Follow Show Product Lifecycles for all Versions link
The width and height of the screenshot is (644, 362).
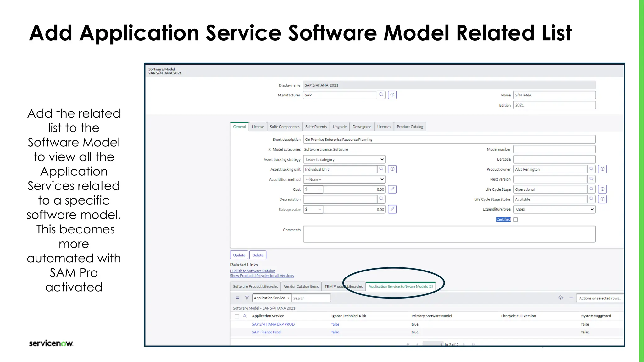[x=262, y=276]
